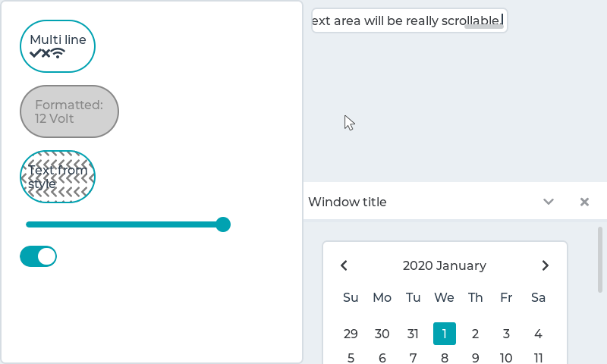Close the Window title panel
607x364 pixels.
pos(584,202)
